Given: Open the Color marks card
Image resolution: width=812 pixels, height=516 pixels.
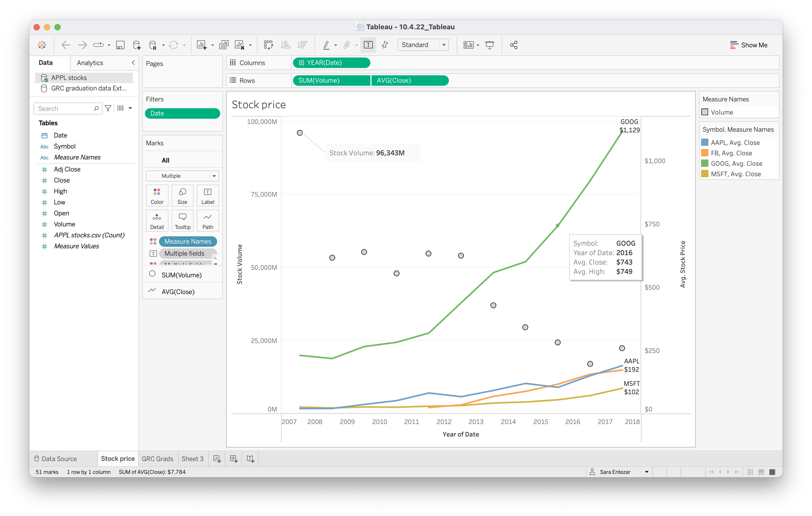Looking at the screenshot, I should [157, 195].
